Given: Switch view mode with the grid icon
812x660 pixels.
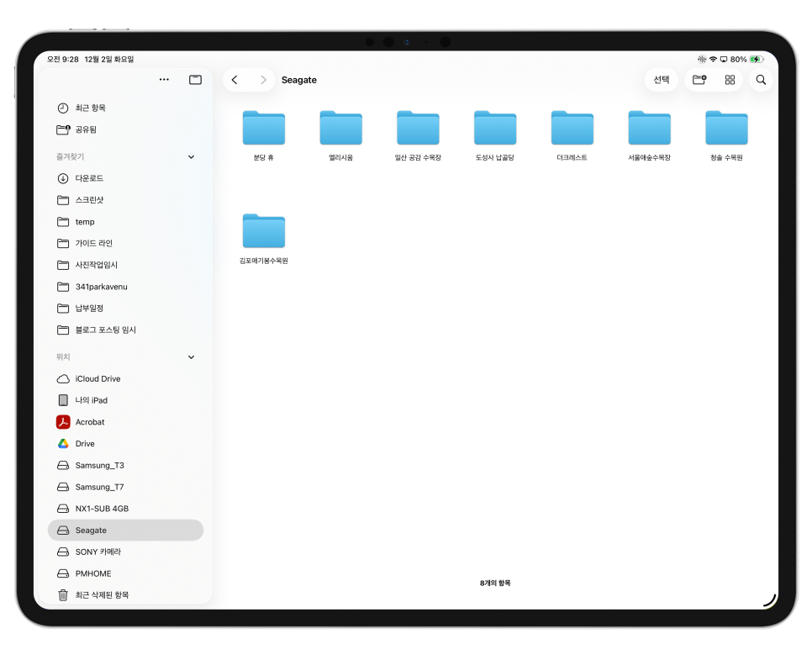Looking at the screenshot, I should tap(730, 80).
